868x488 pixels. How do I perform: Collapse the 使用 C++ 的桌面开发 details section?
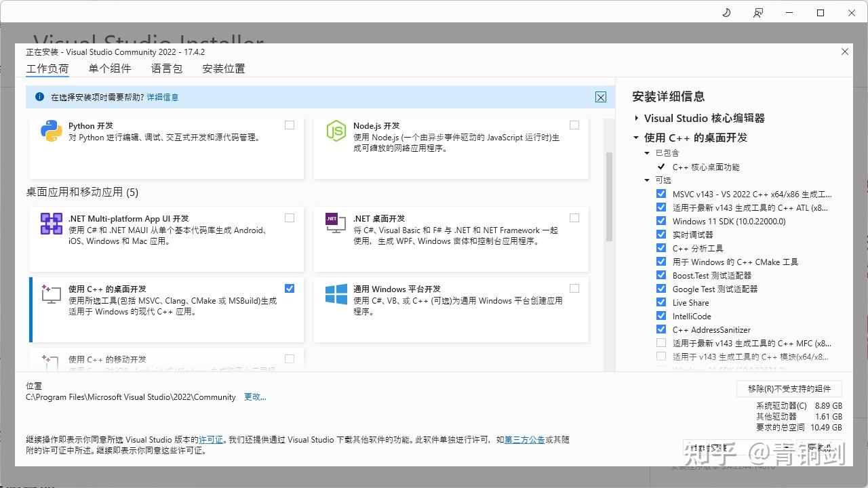coord(636,138)
